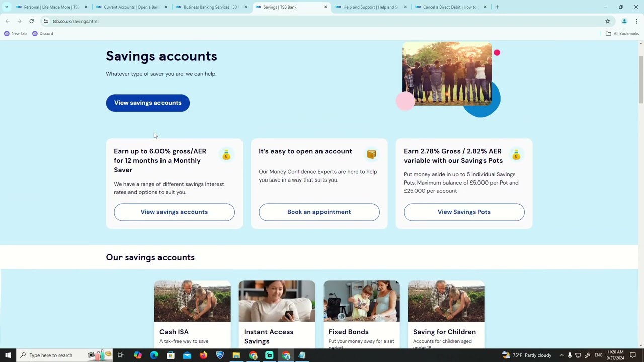Click the money bag icon in Savings Pots card
This screenshot has width=644, height=362.
[x=516, y=155]
